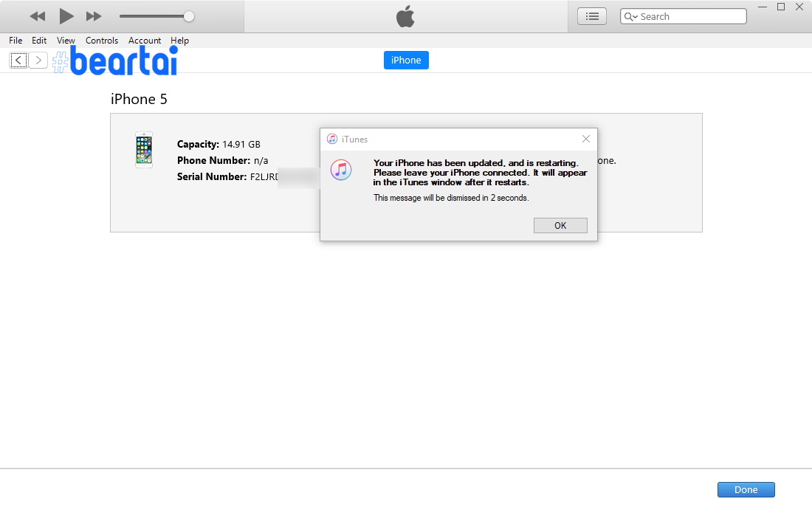The image size is (812, 510).
Task: Skip forward with the fast-forward button
Action: [94, 16]
